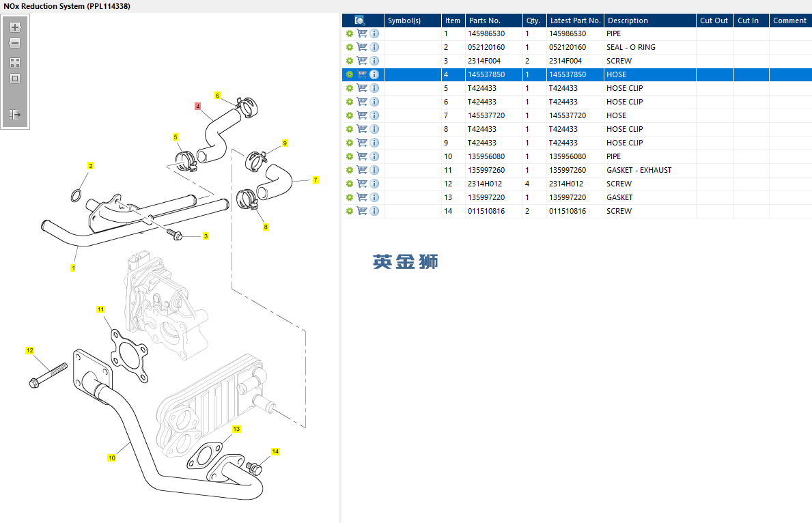Select callout label 14 screw
Image resolution: width=812 pixels, height=523 pixels.
pyautogui.click(x=275, y=451)
